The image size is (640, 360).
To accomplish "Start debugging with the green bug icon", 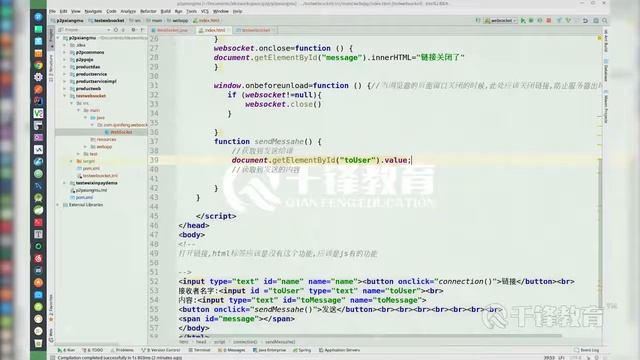I will tap(531, 20).
